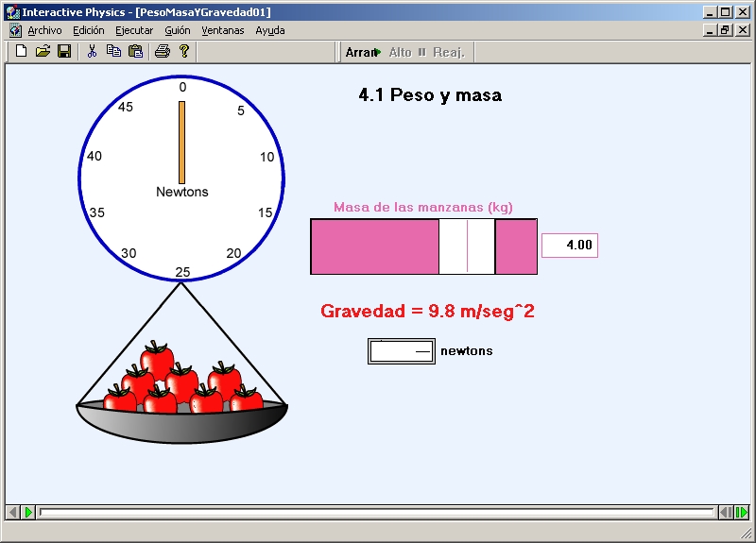Click the Interactive Physics title bar icon
The width and height of the screenshot is (756, 543).
(x=13, y=12)
